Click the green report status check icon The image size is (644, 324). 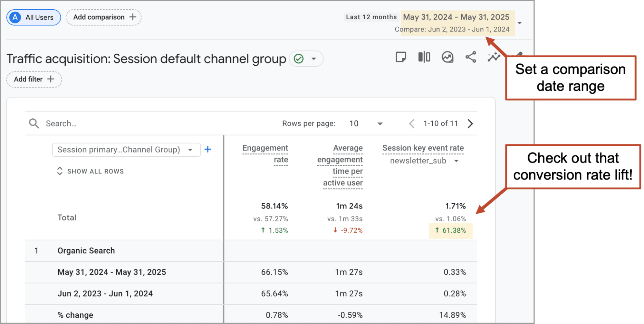(x=299, y=59)
